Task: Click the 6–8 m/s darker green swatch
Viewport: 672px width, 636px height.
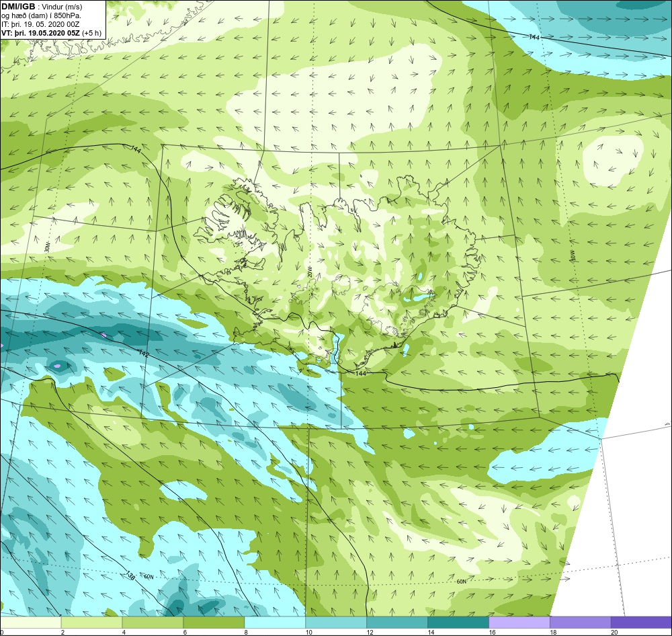Action: point(214,622)
